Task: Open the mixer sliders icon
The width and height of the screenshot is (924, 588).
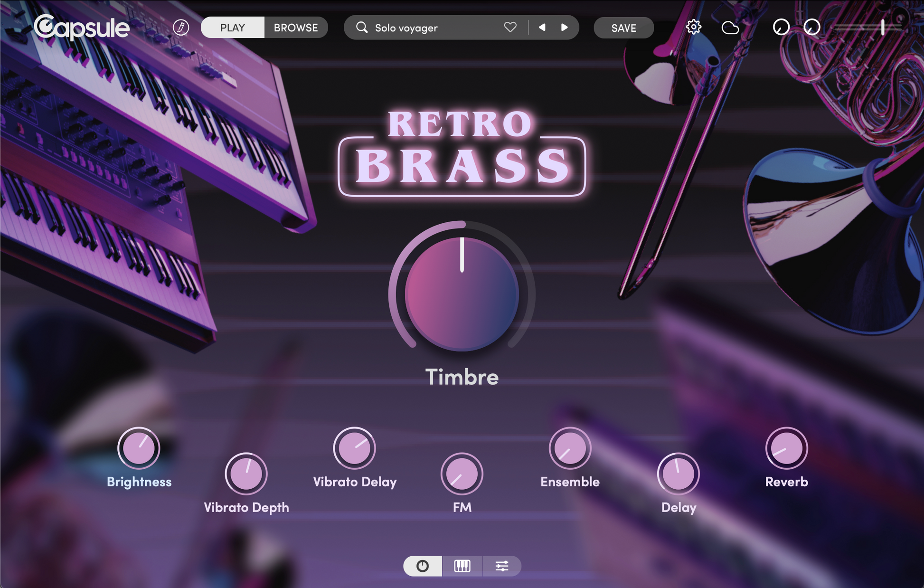Action: click(502, 566)
